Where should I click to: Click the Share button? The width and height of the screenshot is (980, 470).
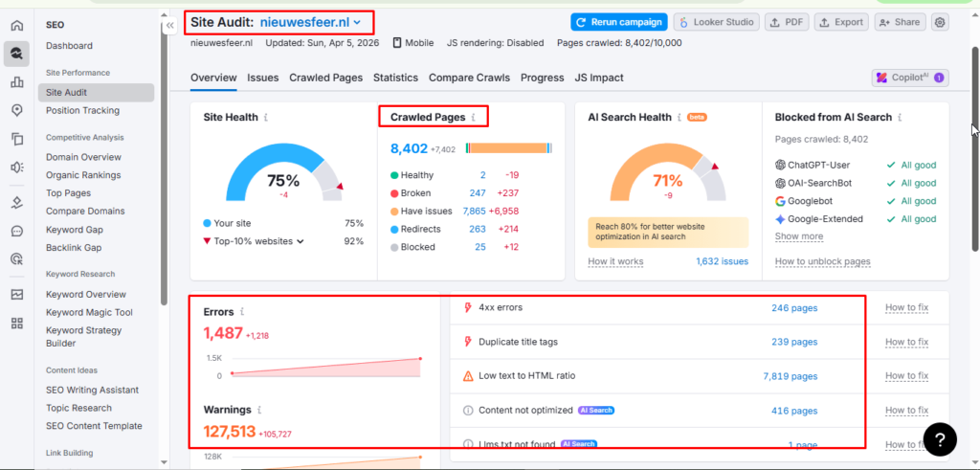click(x=900, y=22)
